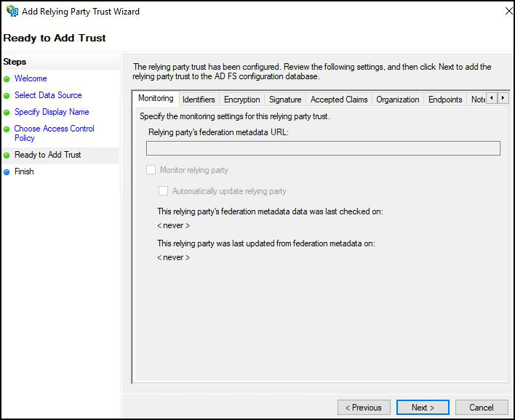The image size is (515, 420).
Task: Switch to the Accepted Claims tab
Action: tap(339, 100)
